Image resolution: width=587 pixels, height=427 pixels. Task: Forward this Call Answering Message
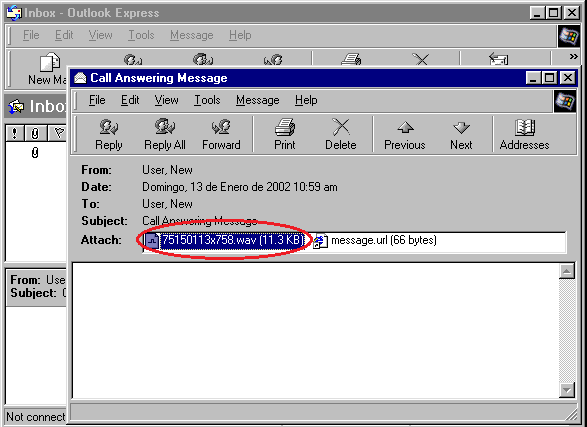tap(221, 135)
